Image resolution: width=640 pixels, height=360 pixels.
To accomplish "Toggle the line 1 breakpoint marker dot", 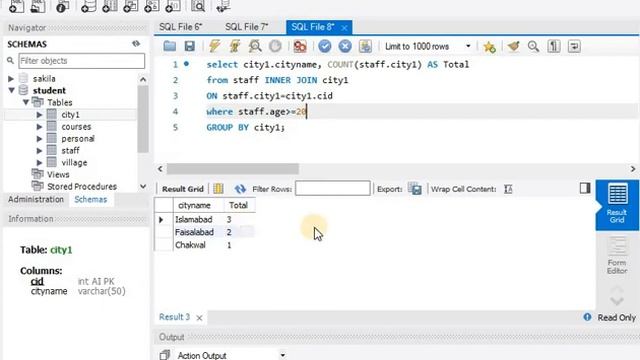I will point(186,64).
